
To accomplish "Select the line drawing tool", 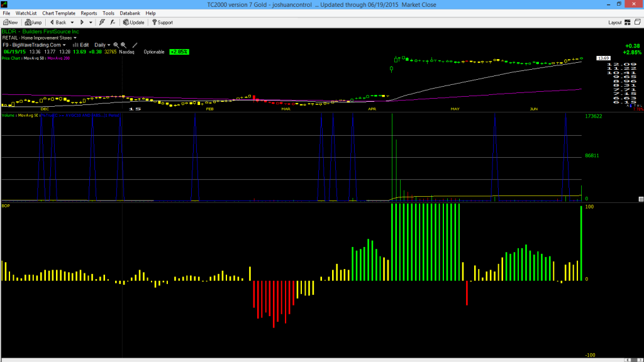I will pyautogui.click(x=135, y=45).
